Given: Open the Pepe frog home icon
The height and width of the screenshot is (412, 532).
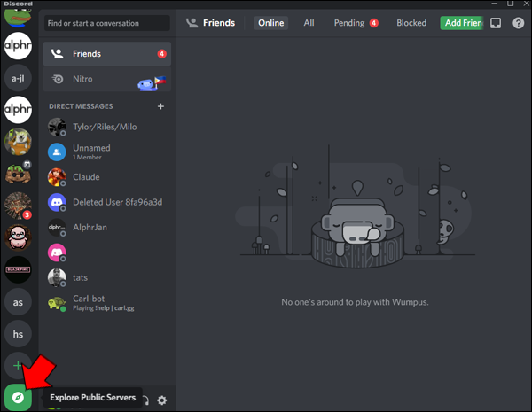Looking at the screenshot, I should (18, 18).
